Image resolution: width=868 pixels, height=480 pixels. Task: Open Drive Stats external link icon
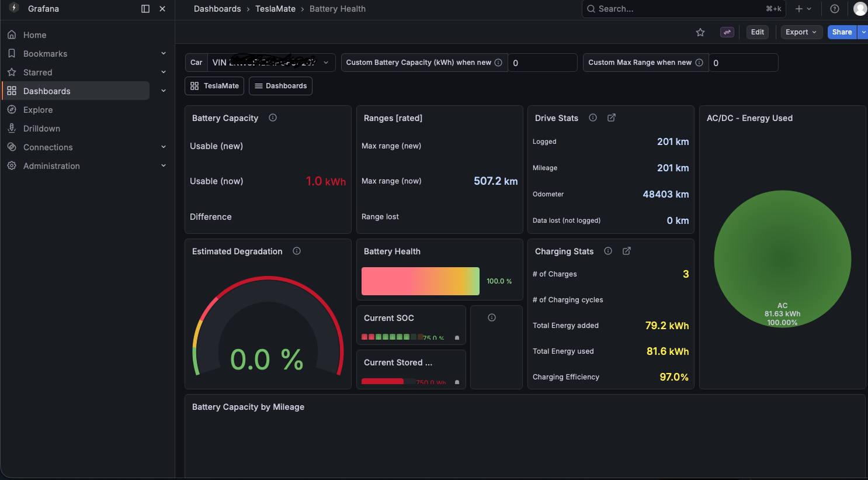click(612, 118)
